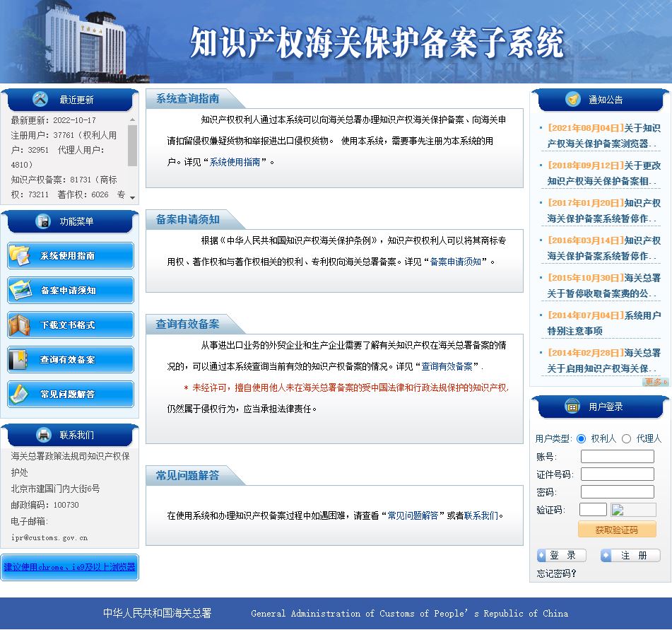Click the 最近更新 scrollbar thumb
This screenshot has width=672, height=630.
coord(132,146)
